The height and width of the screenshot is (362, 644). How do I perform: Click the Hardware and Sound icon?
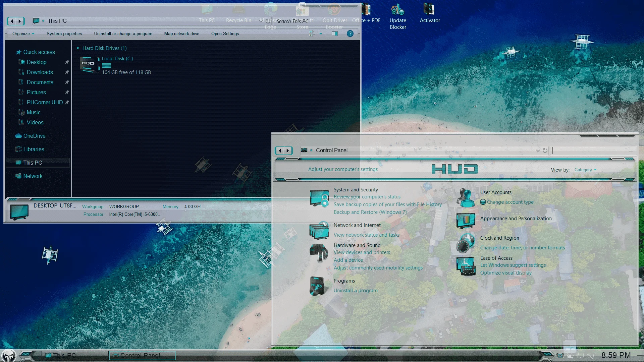click(x=319, y=253)
